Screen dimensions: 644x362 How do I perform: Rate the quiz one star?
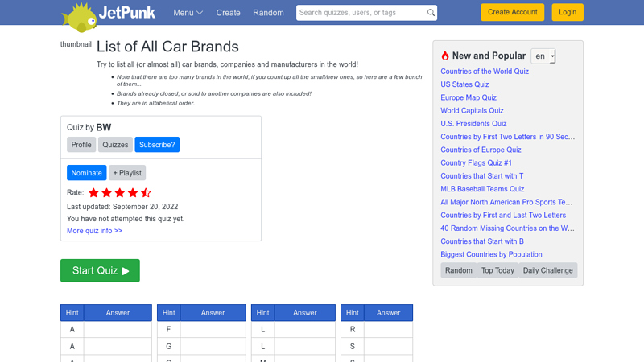pyautogui.click(x=93, y=192)
